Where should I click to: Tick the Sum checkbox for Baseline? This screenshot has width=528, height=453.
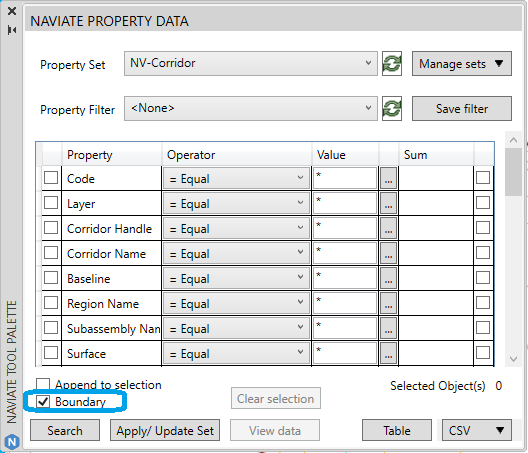pyautogui.click(x=483, y=278)
